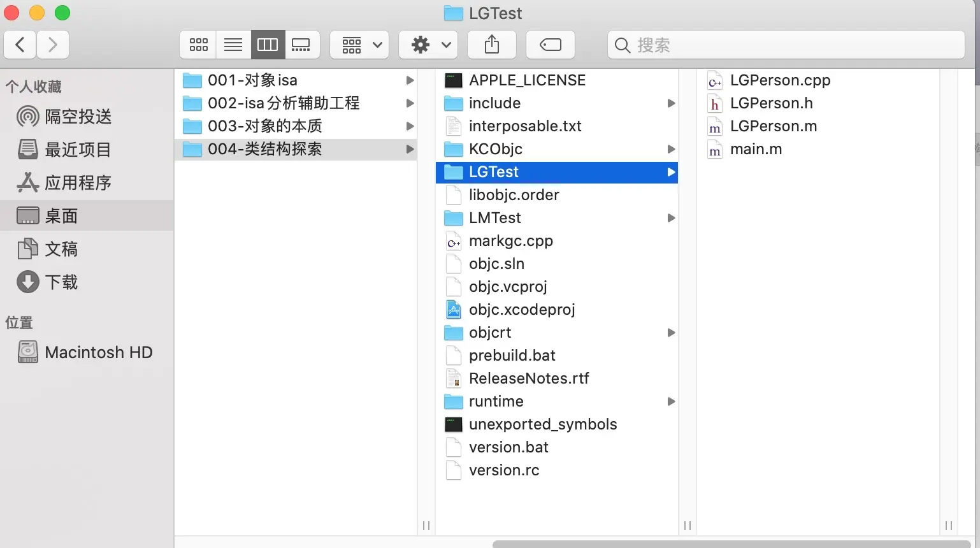Viewport: 980px width, 548px height.
Task: Select the highlighted LGTest folder
Action: click(557, 172)
